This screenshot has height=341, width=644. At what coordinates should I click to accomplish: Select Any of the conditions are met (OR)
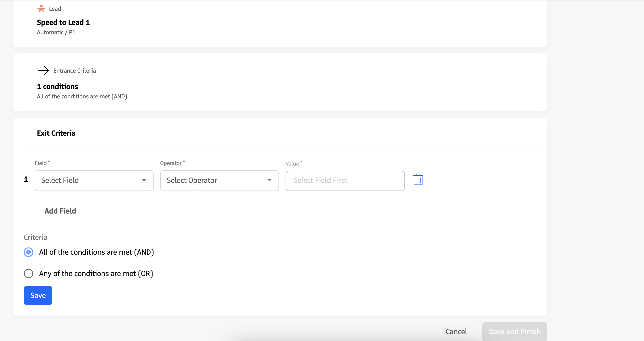point(28,274)
